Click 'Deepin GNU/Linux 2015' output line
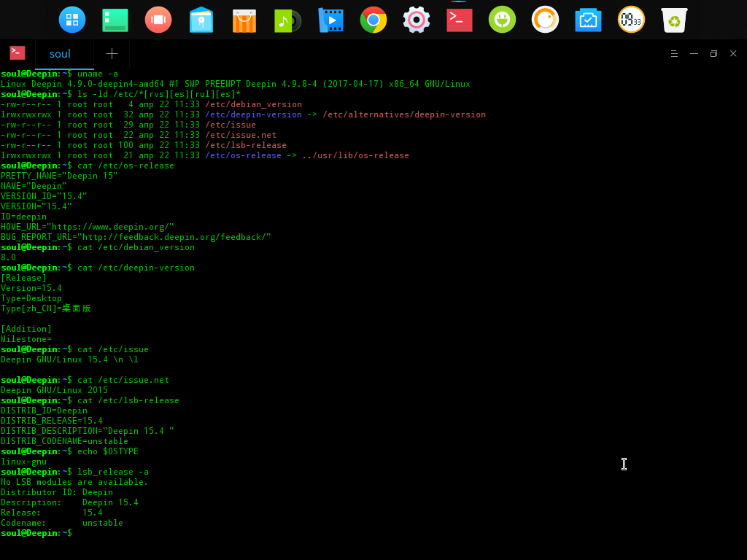 (54, 390)
